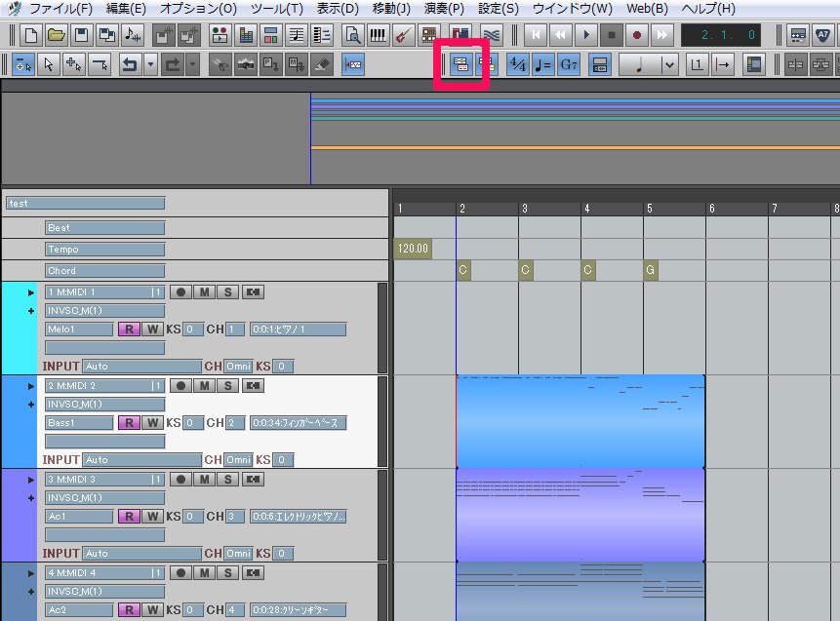Open the 演奏(P) menu
The image size is (840, 621).
click(444, 9)
